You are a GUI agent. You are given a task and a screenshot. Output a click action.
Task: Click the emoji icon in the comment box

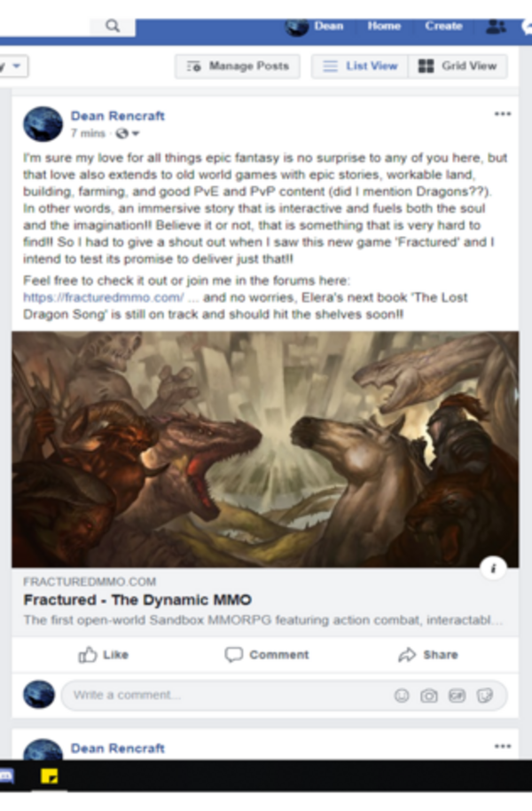tap(402, 696)
